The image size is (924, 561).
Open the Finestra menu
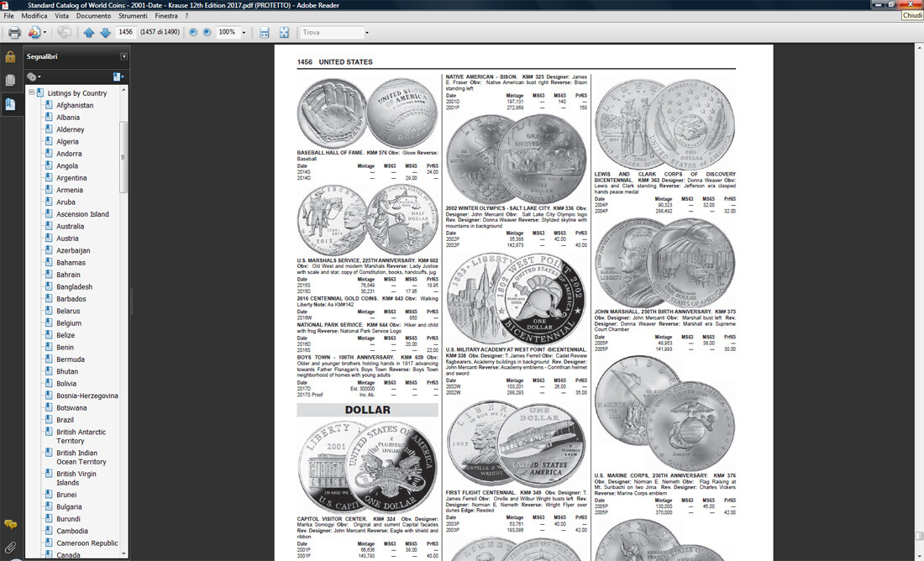(166, 16)
